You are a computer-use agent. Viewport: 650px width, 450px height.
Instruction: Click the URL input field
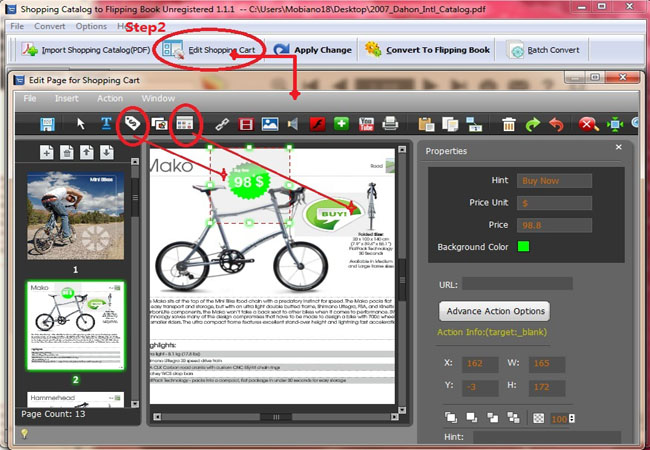coord(517,284)
